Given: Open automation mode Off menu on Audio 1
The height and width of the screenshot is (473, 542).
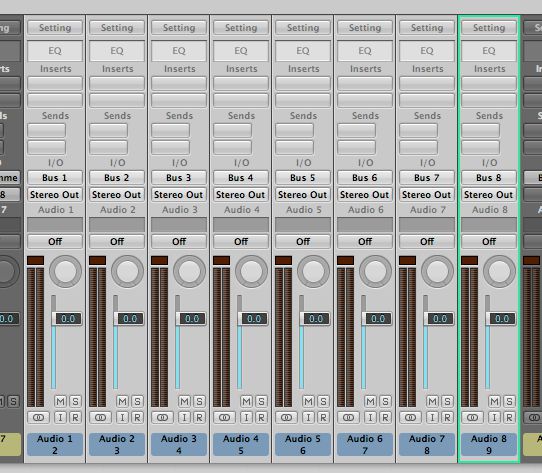Looking at the screenshot, I should [55, 241].
